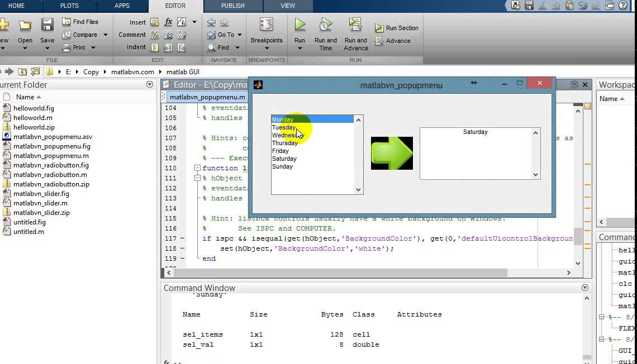Click the Find magnifier button
The image size is (637, 364).
click(218, 47)
